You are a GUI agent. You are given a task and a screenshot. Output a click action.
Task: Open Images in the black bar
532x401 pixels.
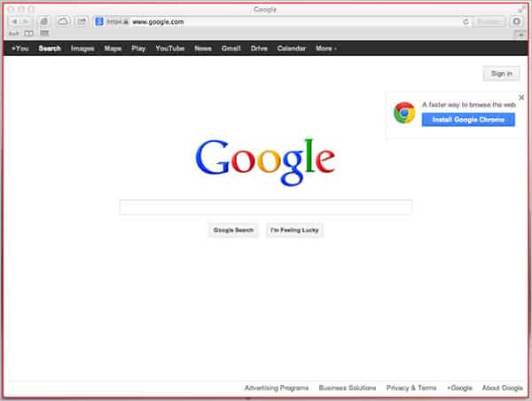(x=82, y=48)
